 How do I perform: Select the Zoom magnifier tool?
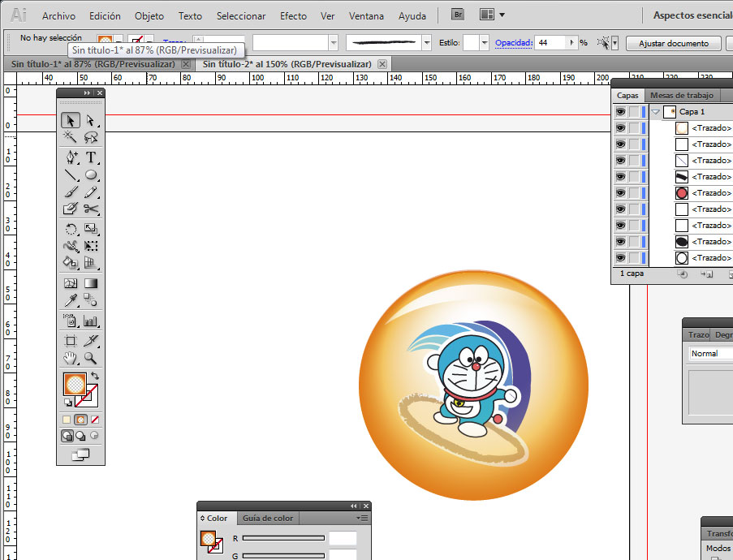click(x=91, y=358)
